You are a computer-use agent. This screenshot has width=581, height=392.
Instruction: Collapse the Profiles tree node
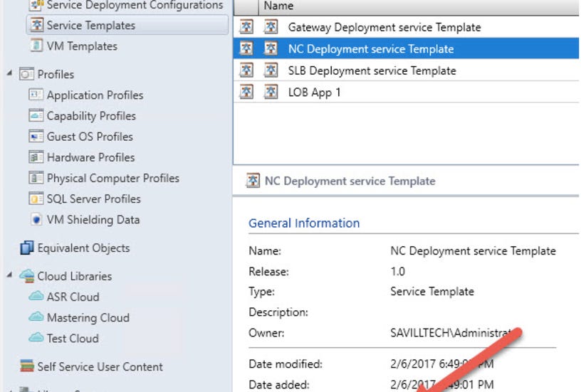pyautogui.click(x=9, y=73)
